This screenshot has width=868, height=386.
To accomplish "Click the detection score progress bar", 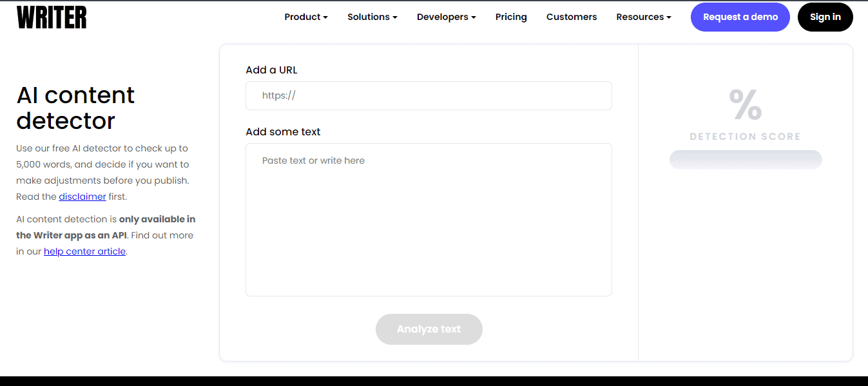I will 746,160.
